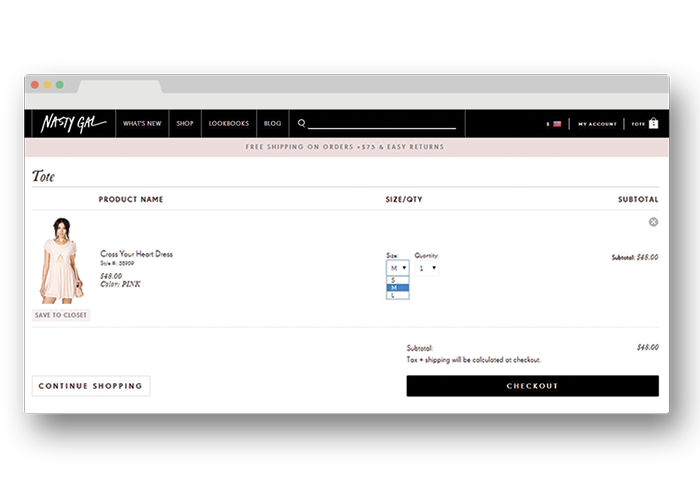Image resolution: width=700 pixels, height=500 pixels.
Task: Go to the Blog page
Action: (x=272, y=123)
